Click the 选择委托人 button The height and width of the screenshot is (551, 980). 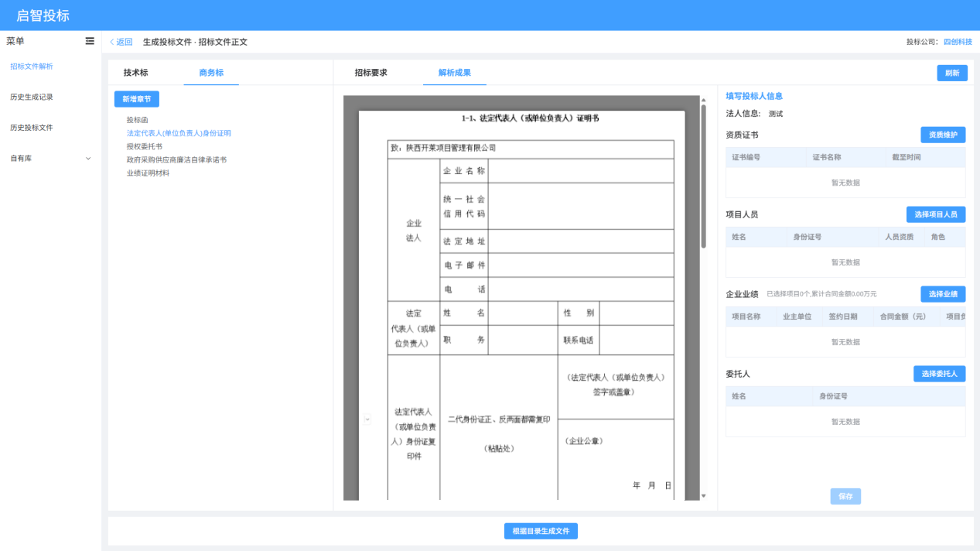939,374
